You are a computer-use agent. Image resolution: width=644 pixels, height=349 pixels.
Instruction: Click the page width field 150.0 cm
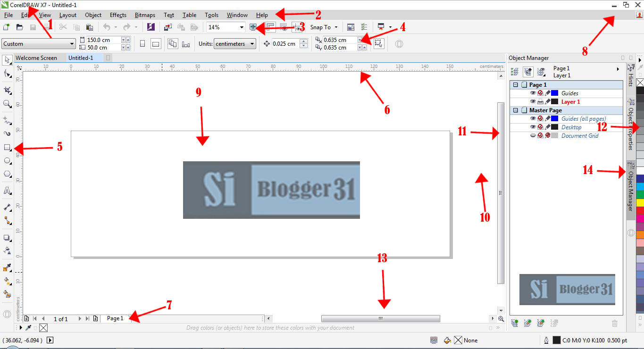[x=103, y=40]
